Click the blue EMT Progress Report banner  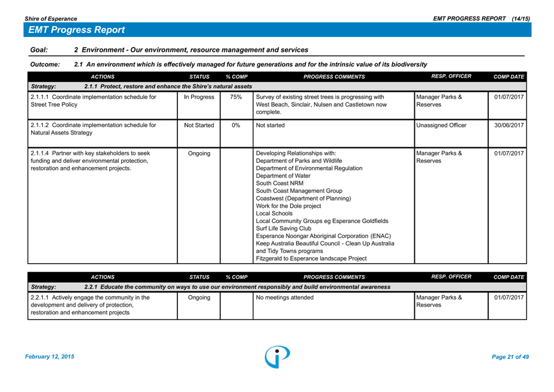(278, 30)
